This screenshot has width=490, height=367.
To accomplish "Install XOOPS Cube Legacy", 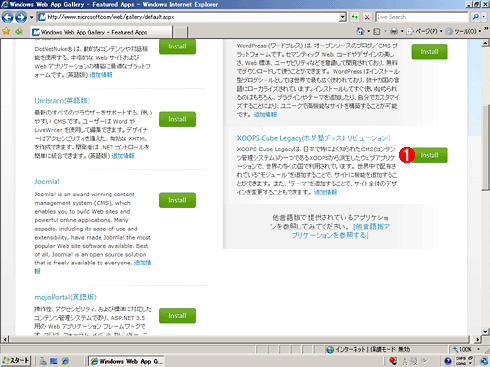I will [x=429, y=155].
